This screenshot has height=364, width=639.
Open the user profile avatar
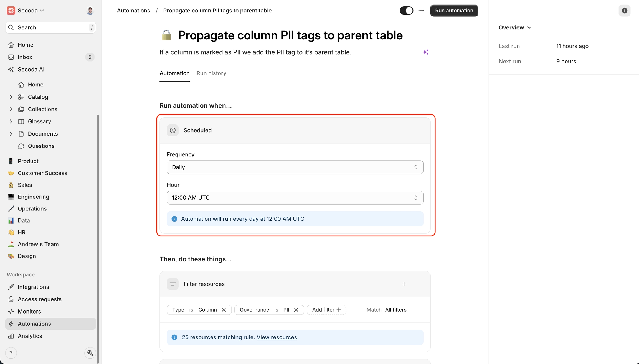(90, 11)
